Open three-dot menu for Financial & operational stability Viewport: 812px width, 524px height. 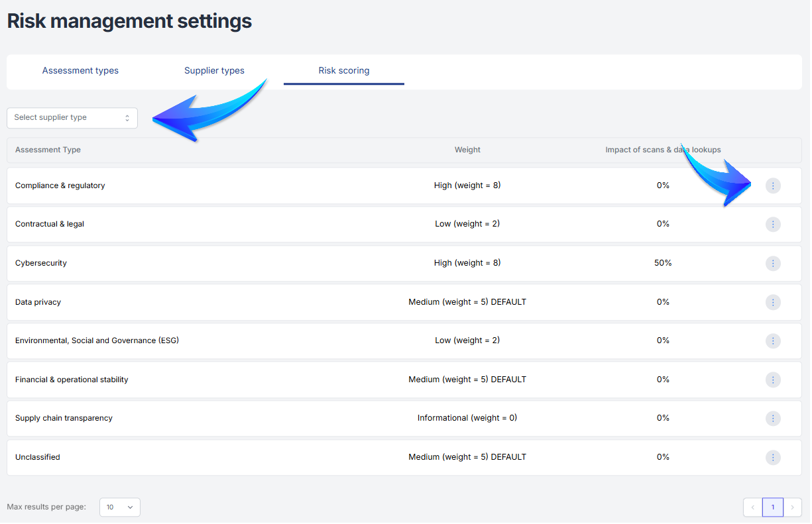[x=773, y=380]
